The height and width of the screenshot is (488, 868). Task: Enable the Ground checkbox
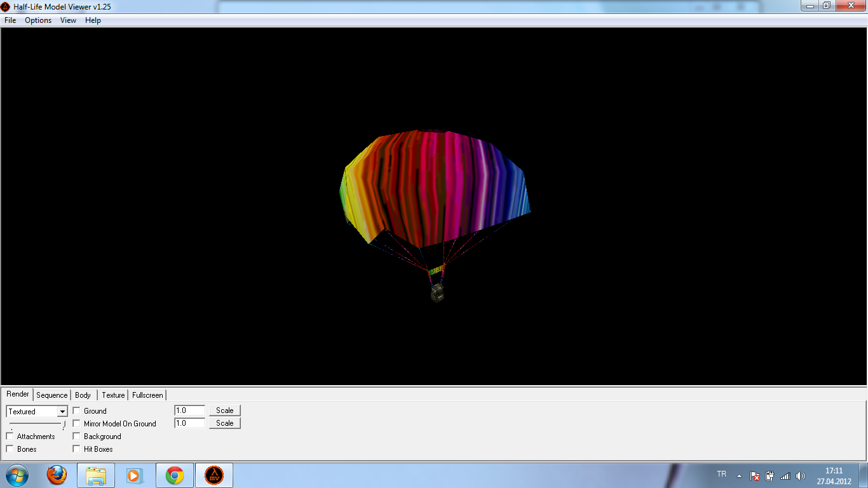coord(77,411)
